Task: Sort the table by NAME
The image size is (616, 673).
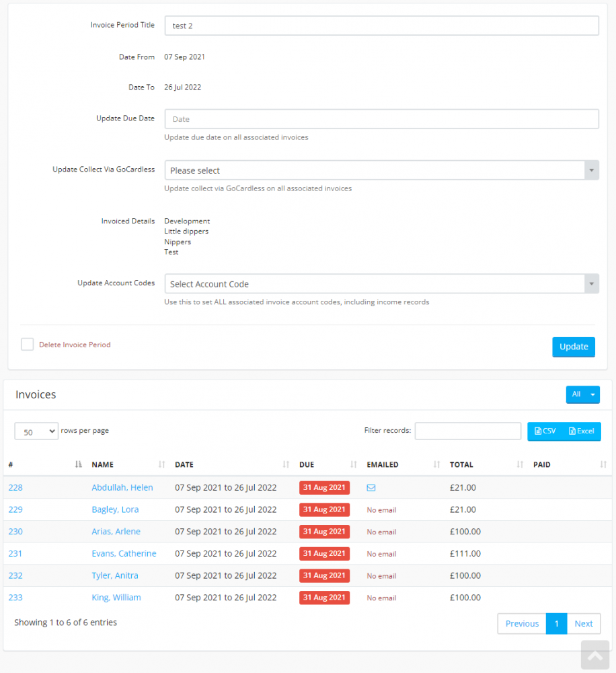Action: coord(161,464)
